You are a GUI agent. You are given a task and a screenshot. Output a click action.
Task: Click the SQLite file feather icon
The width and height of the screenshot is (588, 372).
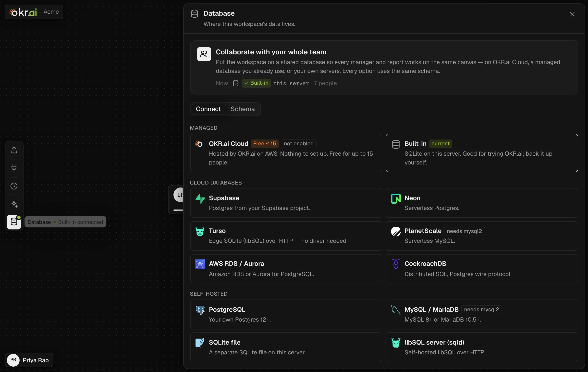click(200, 343)
